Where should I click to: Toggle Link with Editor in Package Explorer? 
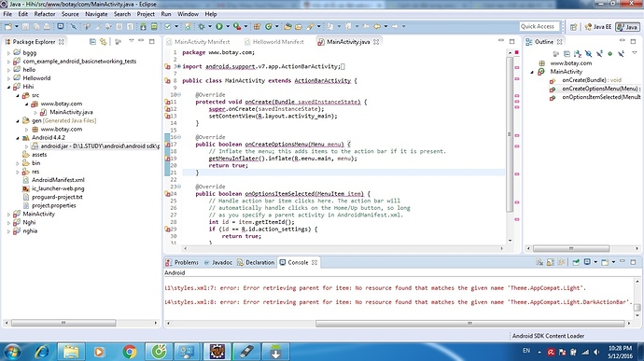[x=103, y=41]
